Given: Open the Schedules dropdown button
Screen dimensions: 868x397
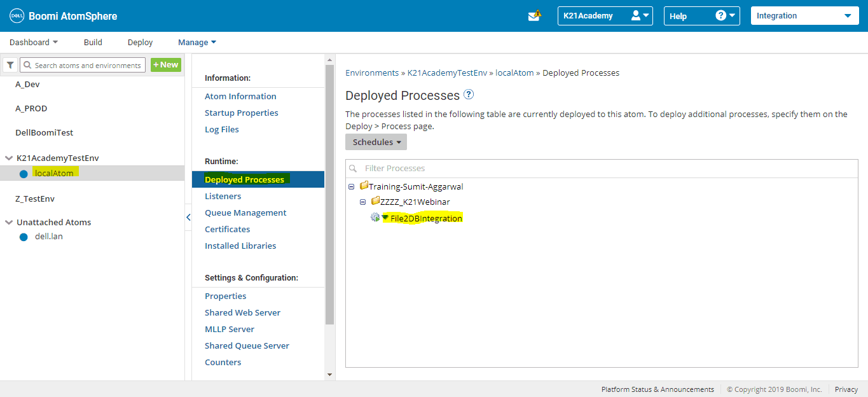Looking at the screenshot, I should point(376,142).
